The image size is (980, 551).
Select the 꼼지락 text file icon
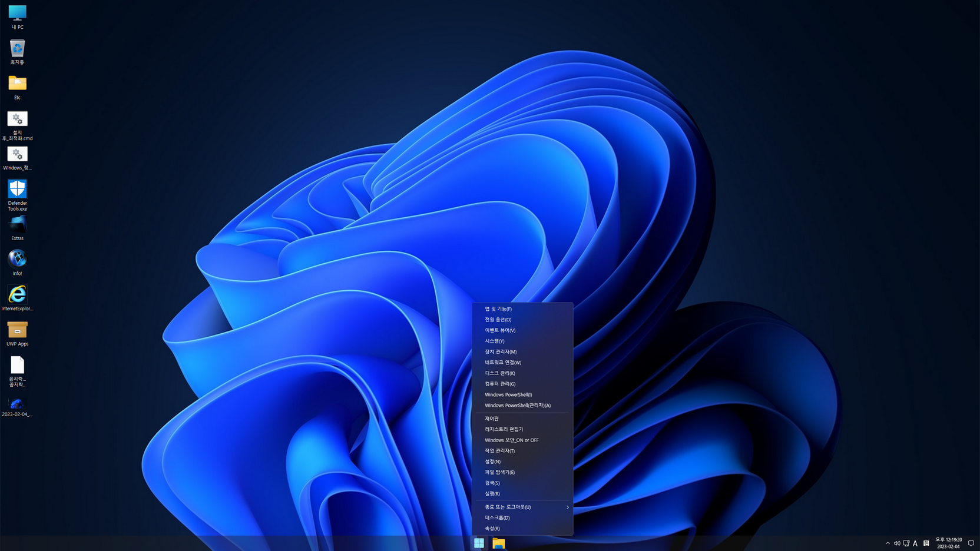coord(17,371)
